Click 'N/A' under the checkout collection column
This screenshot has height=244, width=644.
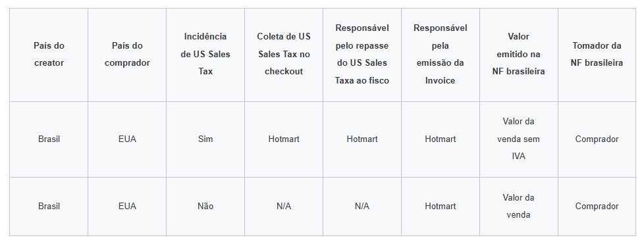point(284,207)
